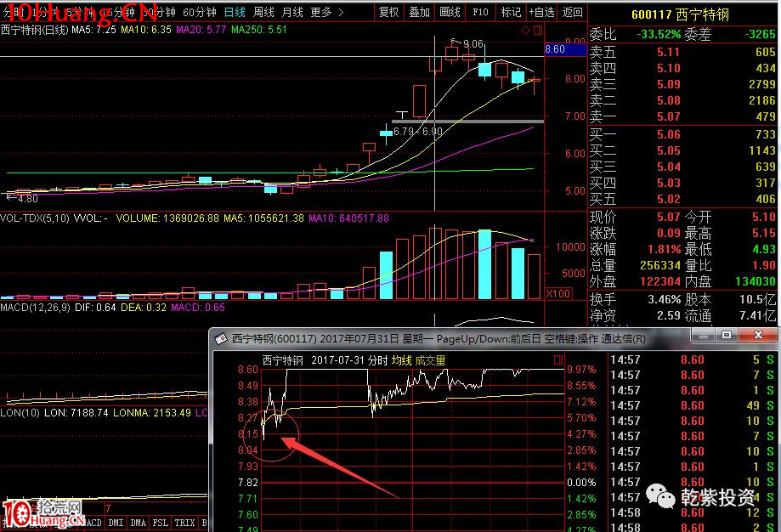Click the diamond marker icon above the K-line chart
Image resolution: width=781 pixels, height=532 pixels.
coord(525,30)
